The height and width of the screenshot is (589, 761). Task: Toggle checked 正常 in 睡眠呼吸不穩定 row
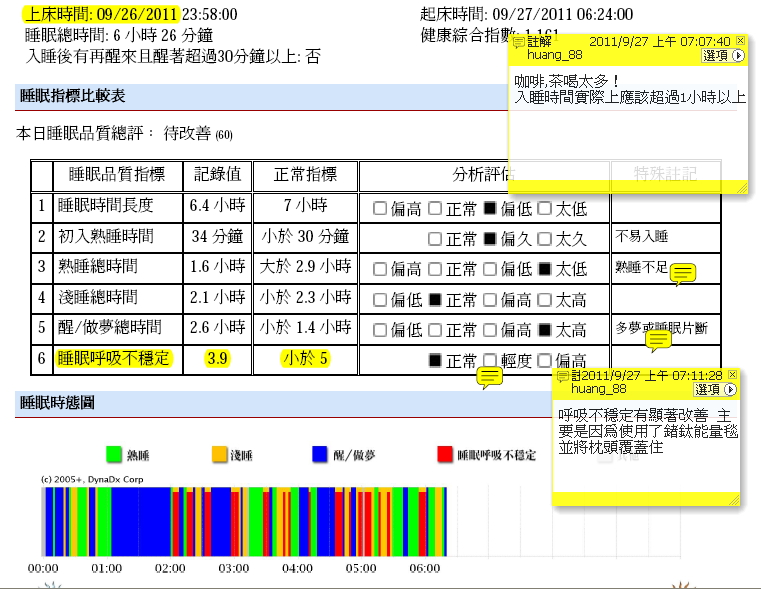(x=435, y=360)
